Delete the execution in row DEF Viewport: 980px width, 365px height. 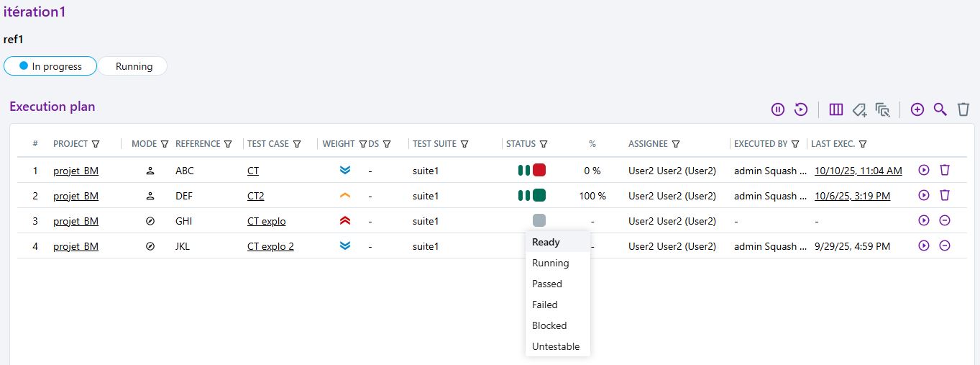[x=945, y=196]
